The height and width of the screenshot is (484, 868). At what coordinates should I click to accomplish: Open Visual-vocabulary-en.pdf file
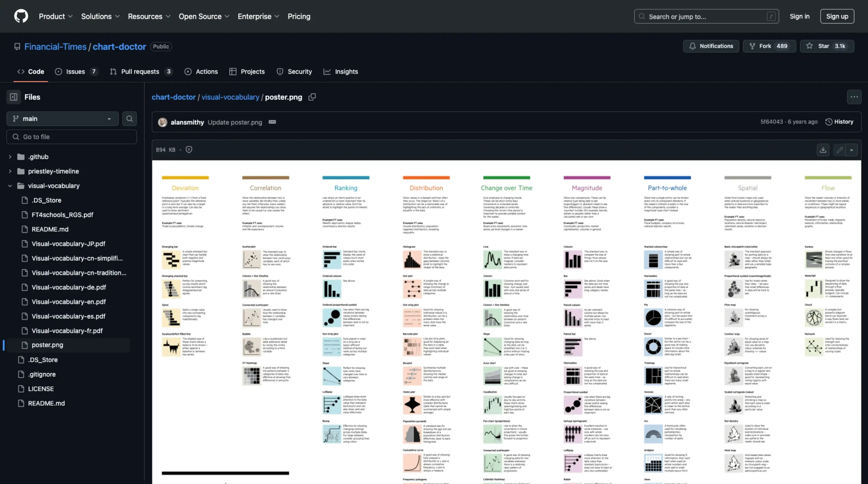click(x=69, y=302)
